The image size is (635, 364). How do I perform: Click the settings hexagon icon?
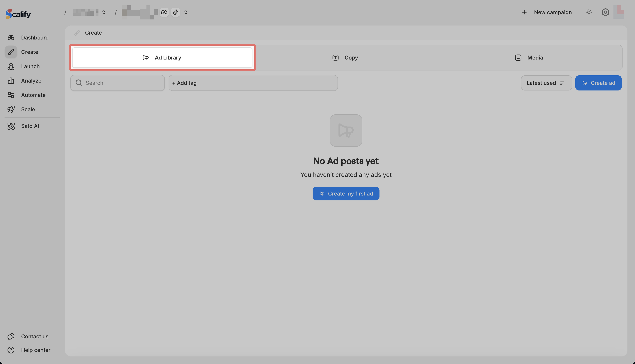pyautogui.click(x=605, y=12)
